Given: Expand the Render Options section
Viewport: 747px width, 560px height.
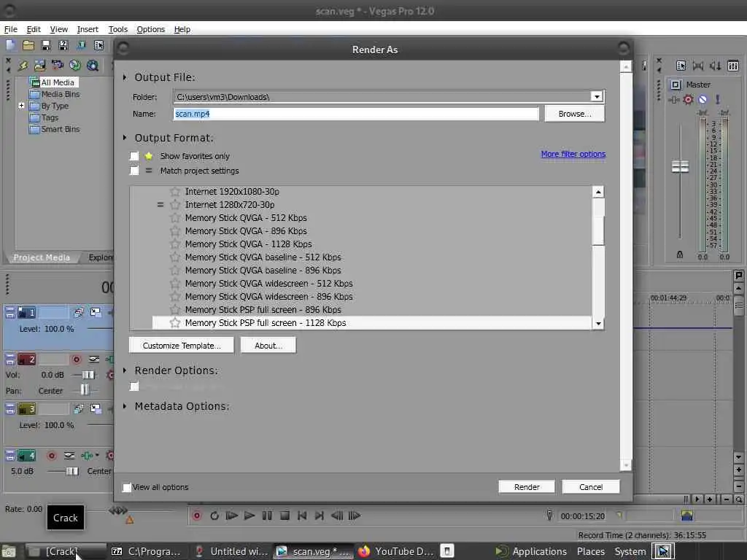Looking at the screenshot, I should (125, 370).
